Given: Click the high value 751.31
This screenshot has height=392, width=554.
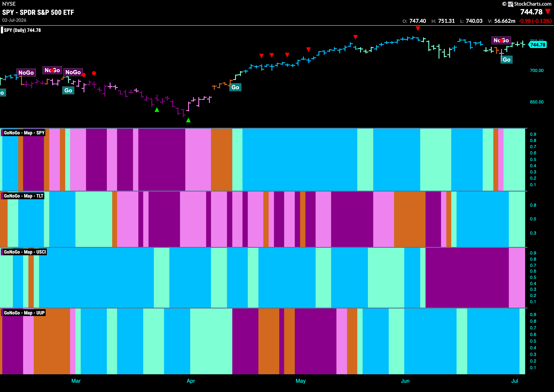Looking at the screenshot, I should click(x=446, y=21).
